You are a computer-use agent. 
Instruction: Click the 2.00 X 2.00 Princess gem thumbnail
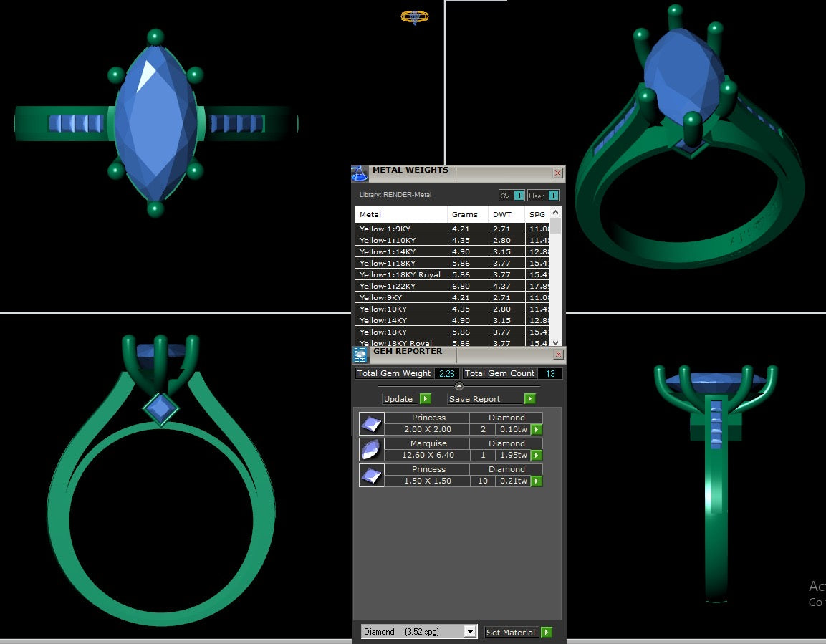pos(371,424)
